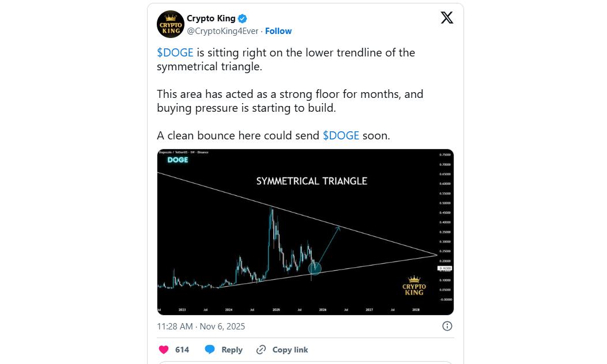The width and height of the screenshot is (607, 364).
Task: Click the $DOGE cashtag in last sentence
Action: point(341,135)
